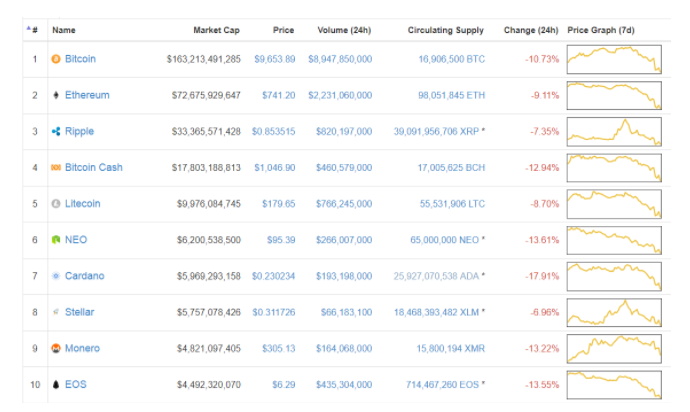Screen dimensions: 690x412
Task: Click the Monero logo icon
Action: 56,348
